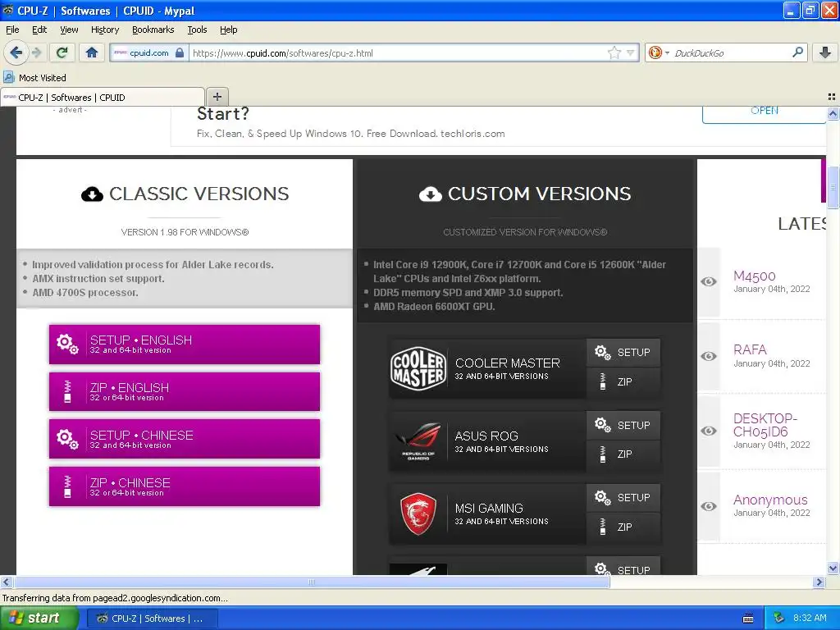Viewport: 840px width, 630px height.
Task: Open the URL history dropdown arrow
Action: tap(631, 52)
